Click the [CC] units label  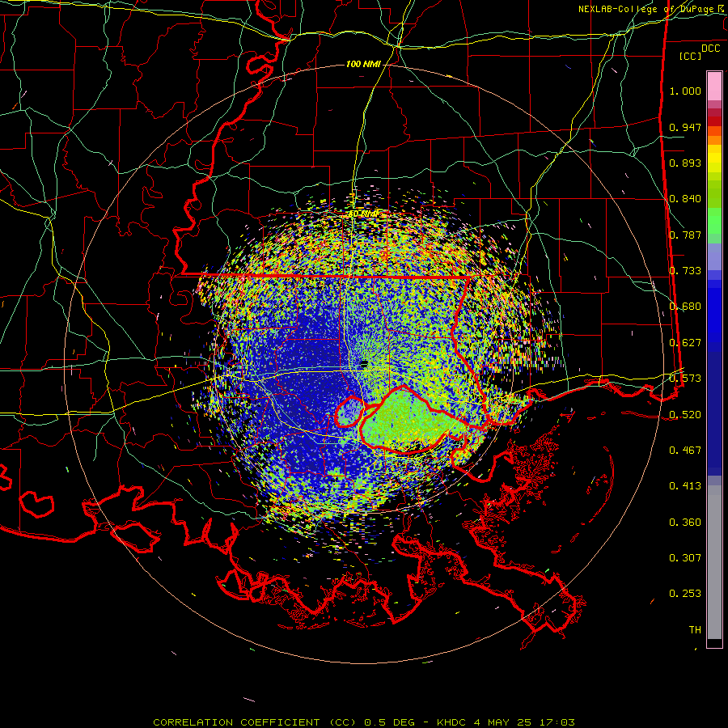pos(691,56)
